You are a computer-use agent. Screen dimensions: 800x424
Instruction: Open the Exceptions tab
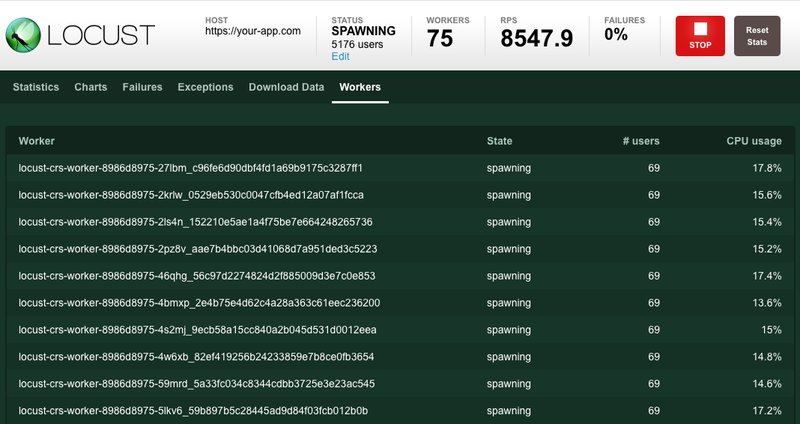(x=205, y=87)
